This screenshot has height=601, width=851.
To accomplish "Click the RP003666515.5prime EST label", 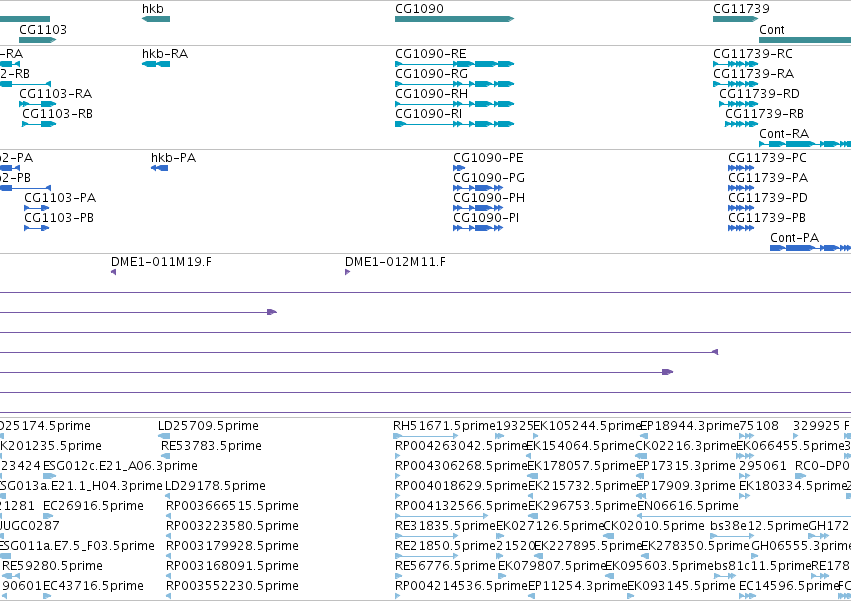I will 232,506.
